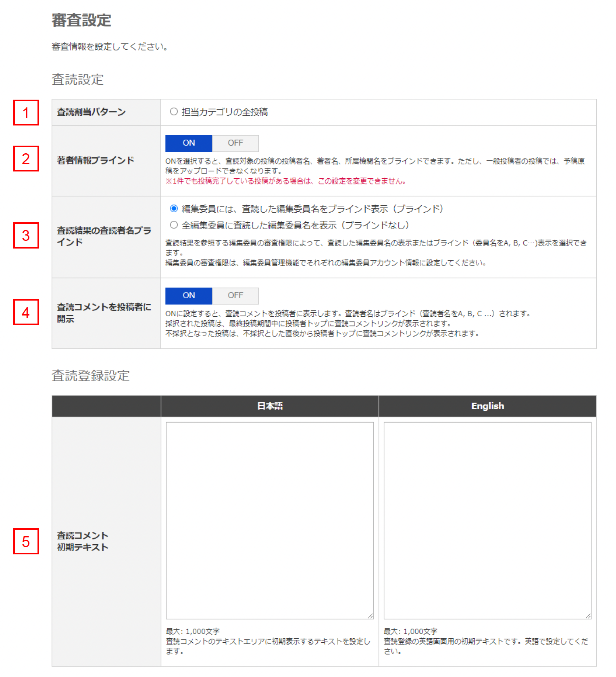Select the red number 3 marker

coord(26,235)
